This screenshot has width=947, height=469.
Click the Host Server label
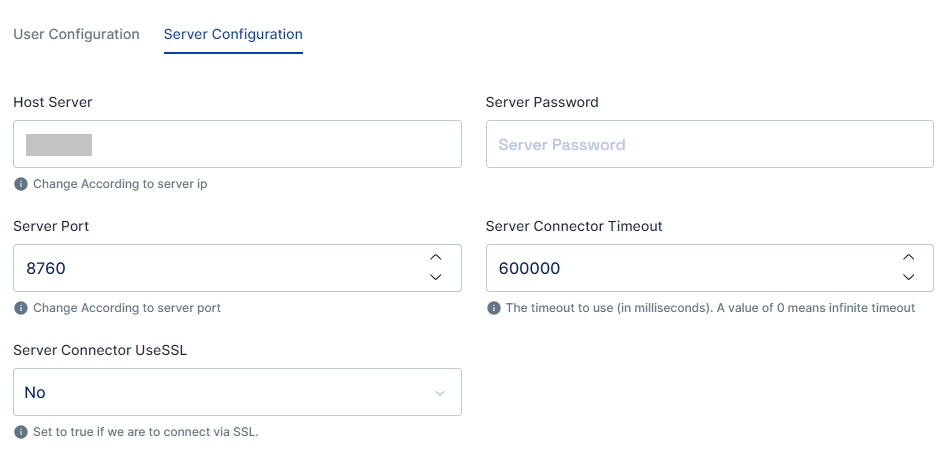click(x=53, y=102)
